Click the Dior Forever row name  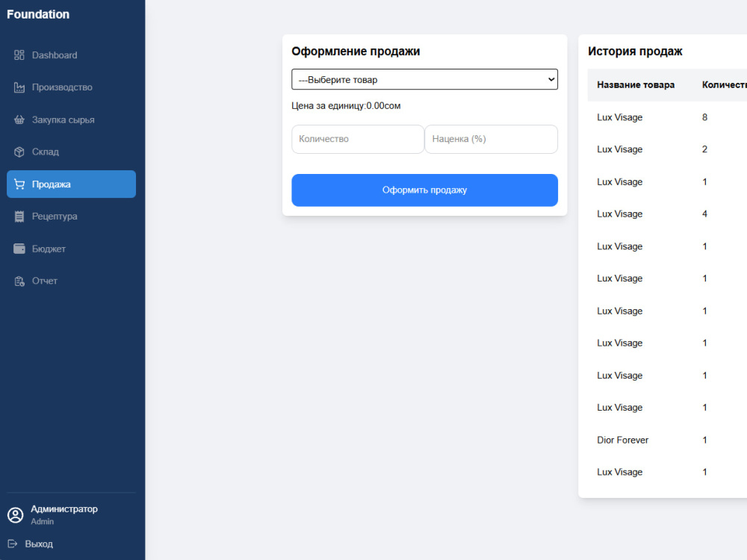tap(623, 440)
